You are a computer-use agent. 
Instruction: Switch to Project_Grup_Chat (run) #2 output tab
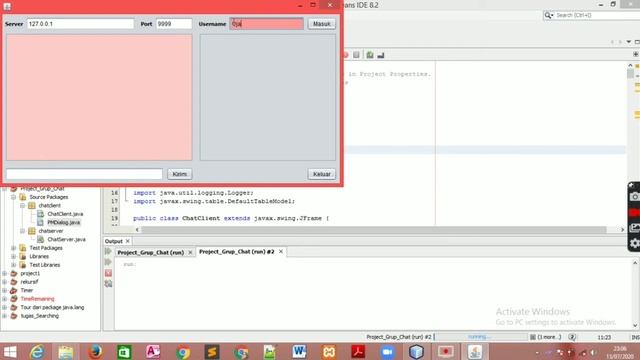236,252
